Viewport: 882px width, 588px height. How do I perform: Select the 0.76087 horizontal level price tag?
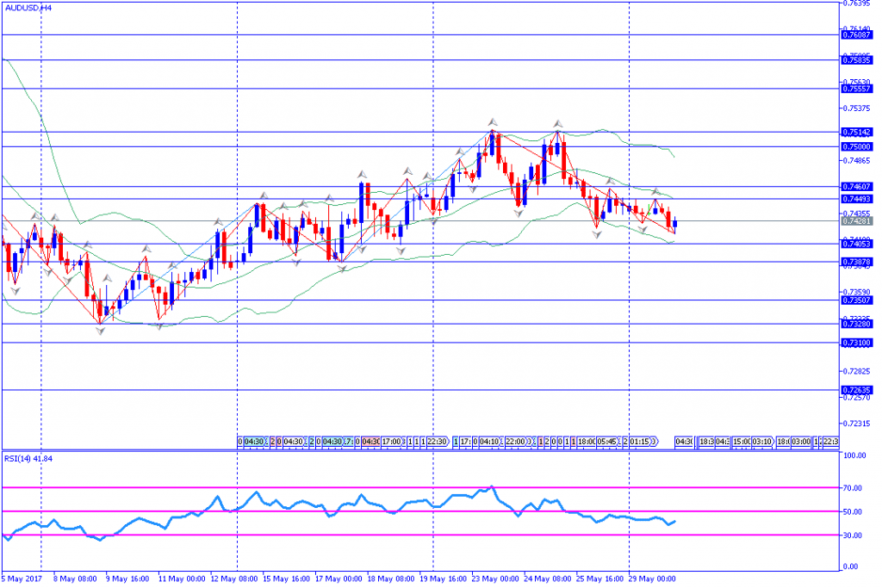(x=857, y=34)
